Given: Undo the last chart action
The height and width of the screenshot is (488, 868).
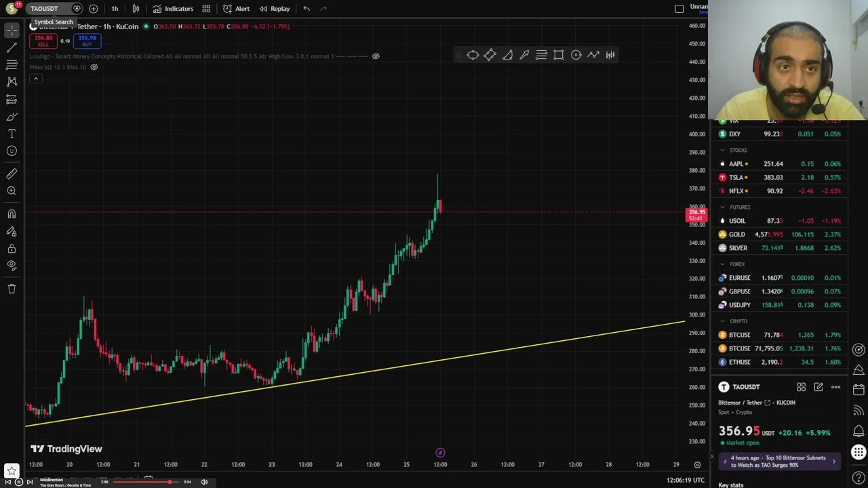Looking at the screenshot, I should tap(307, 9).
